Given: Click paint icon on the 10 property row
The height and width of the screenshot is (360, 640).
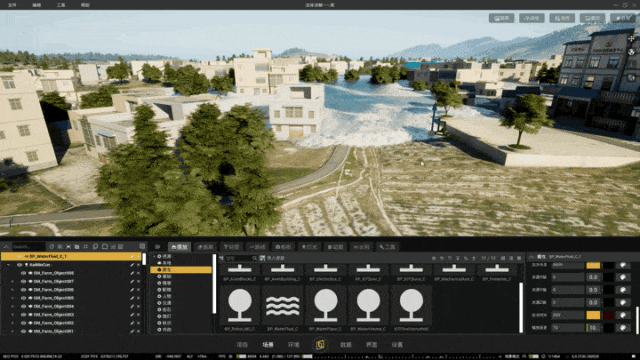Looking at the screenshot, I should coord(623,328).
